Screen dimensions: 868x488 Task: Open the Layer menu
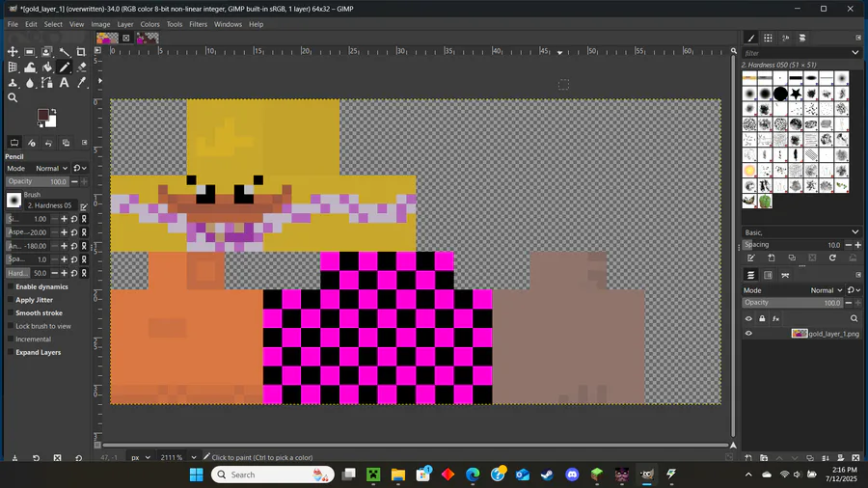pos(125,24)
